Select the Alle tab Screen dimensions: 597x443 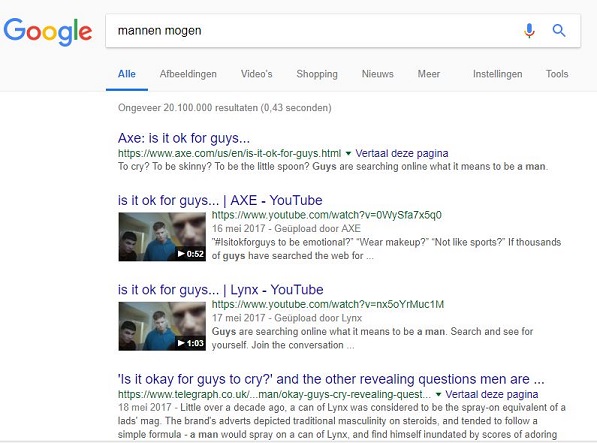[127, 74]
